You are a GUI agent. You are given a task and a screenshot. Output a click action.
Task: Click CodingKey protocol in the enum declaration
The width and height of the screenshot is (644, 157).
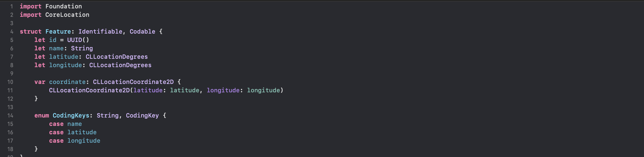142,116
